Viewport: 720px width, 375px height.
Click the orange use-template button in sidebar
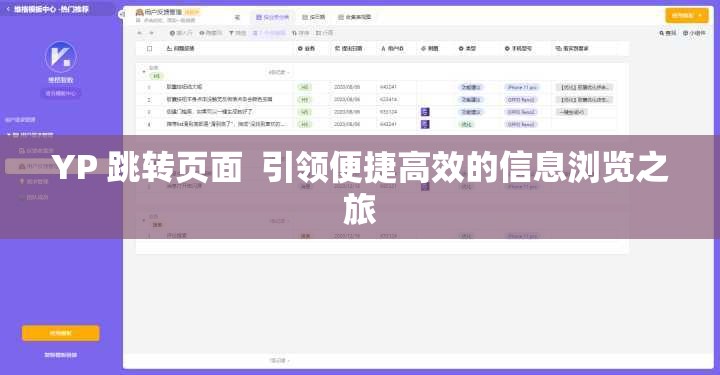click(61, 333)
